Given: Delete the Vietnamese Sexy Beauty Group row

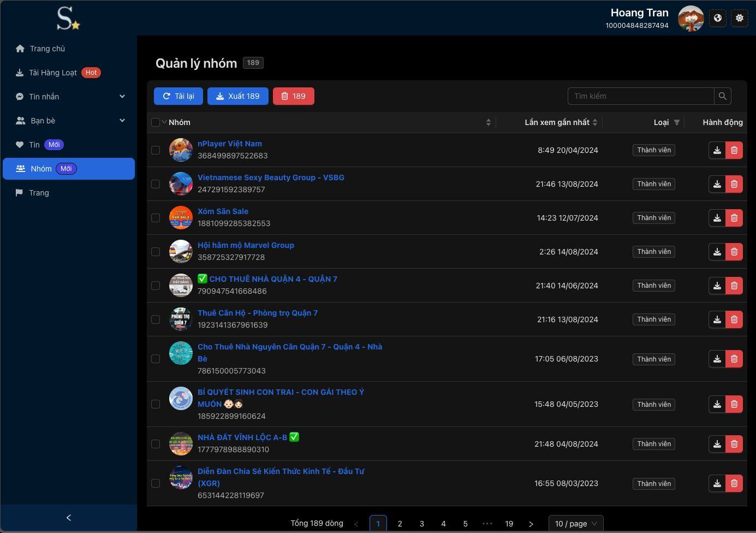Looking at the screenshot, I should click(734, 184).
